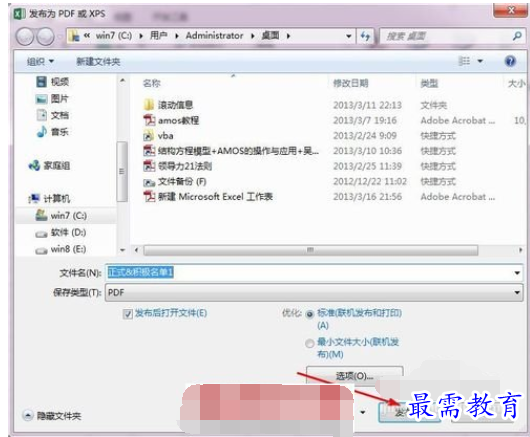Image resolution: width=530 pixels, height=437 pixels.
Task: Click the Forward navigation arrow button
Action: coord(45,36)
